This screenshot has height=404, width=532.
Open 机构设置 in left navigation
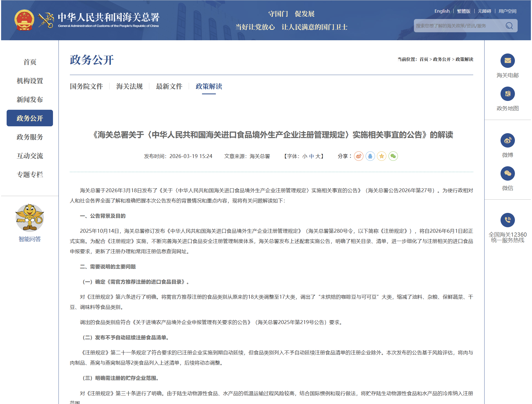30,81
